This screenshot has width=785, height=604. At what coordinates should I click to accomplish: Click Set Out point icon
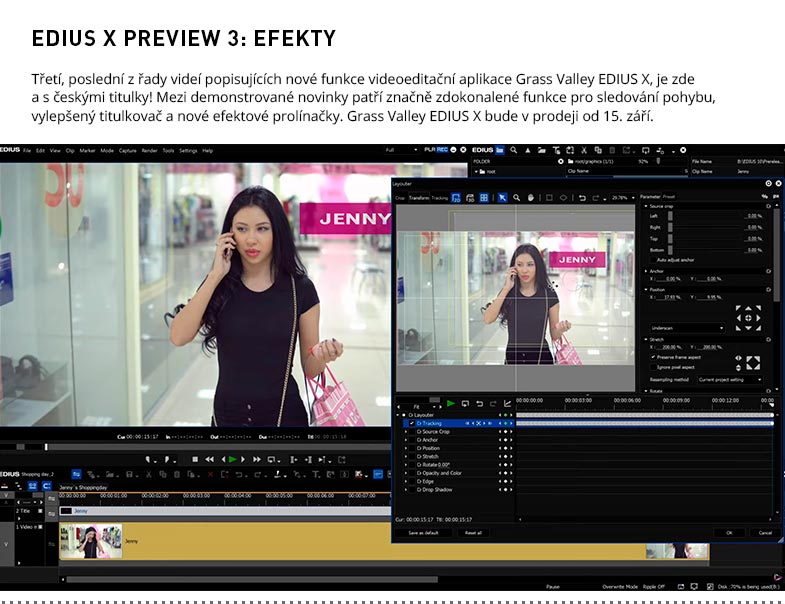[168, 459]
